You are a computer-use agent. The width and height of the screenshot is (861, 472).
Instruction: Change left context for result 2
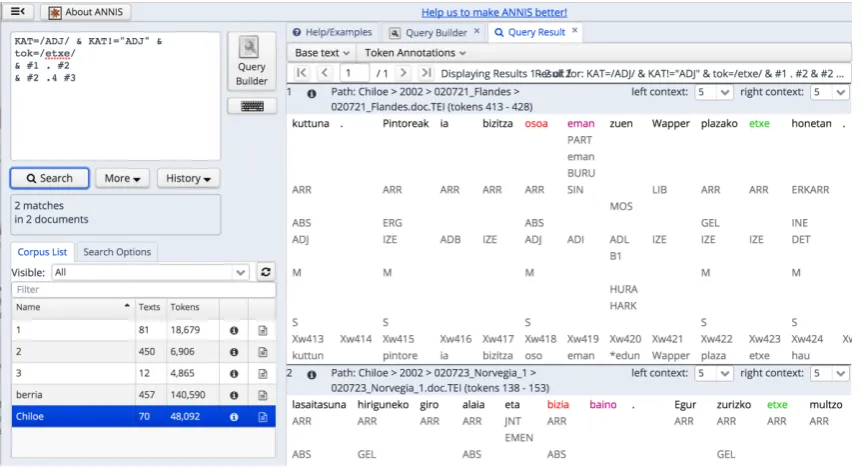tap(713, 373)
